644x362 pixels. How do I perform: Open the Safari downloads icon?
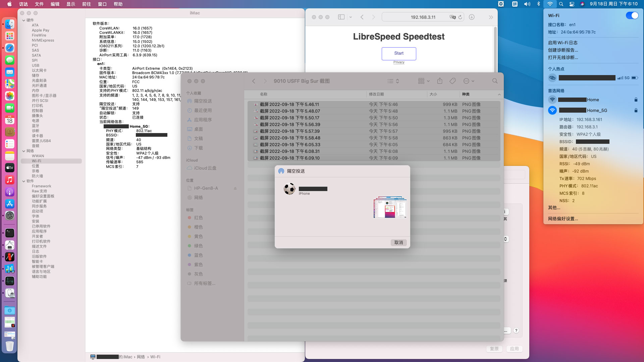[x=472, y=17]
